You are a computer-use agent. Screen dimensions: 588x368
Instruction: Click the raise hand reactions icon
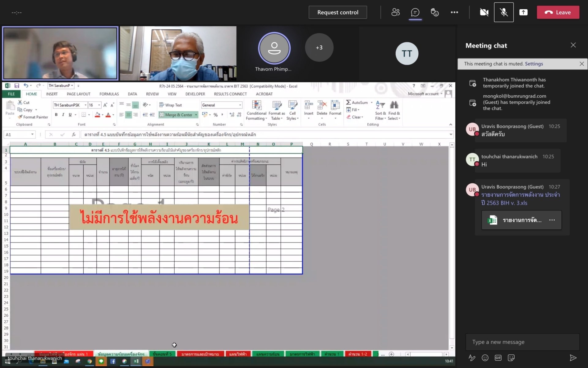coord(435,12)
